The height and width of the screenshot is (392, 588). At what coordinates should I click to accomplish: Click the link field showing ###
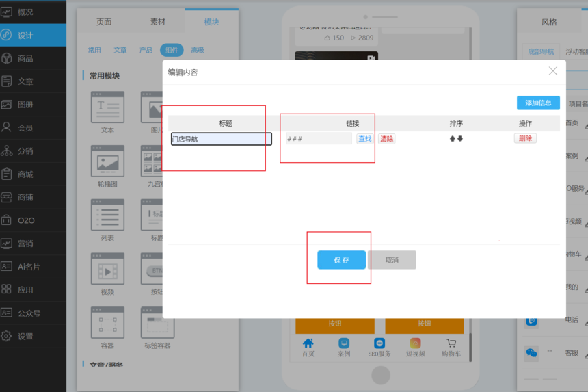(x=319, y=139)
